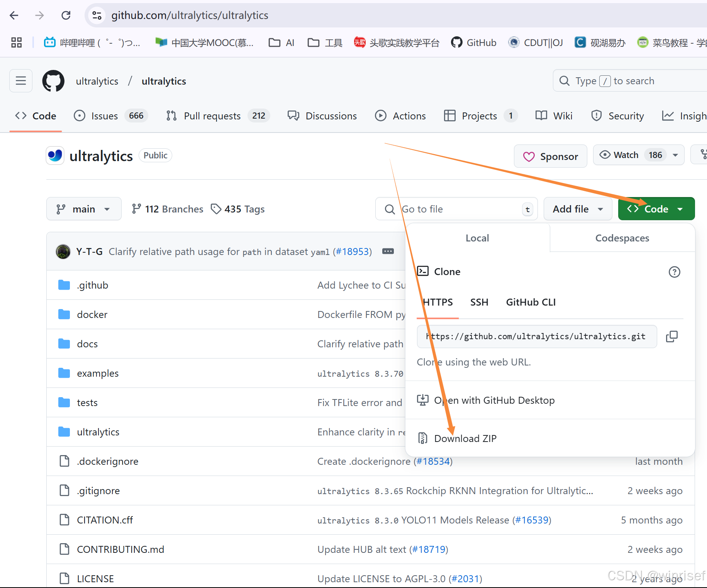Viewport: 707px width, 588px height.
Task: Open commit link #16539 for CITATION.cff
Action: (x=532, y=520)
